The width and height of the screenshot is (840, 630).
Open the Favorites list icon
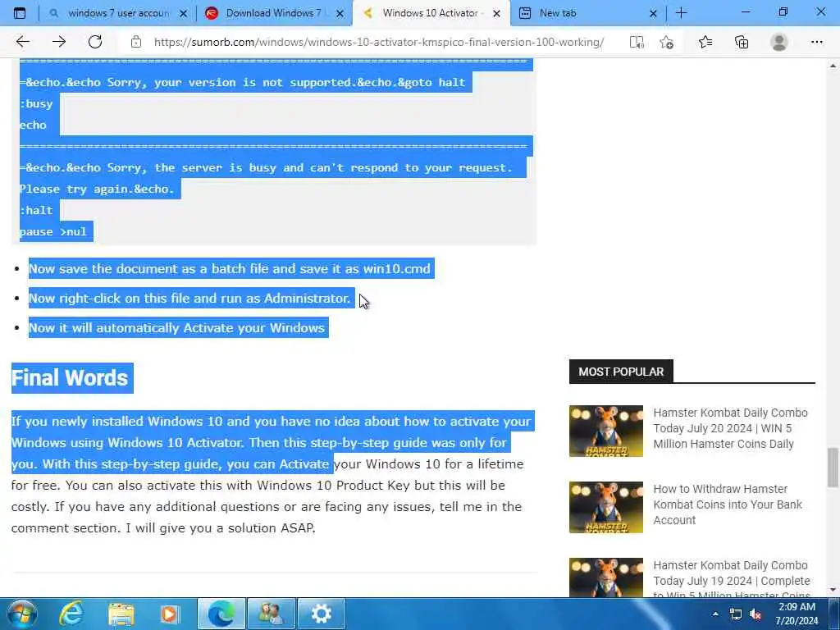click(x=705, y=42)
